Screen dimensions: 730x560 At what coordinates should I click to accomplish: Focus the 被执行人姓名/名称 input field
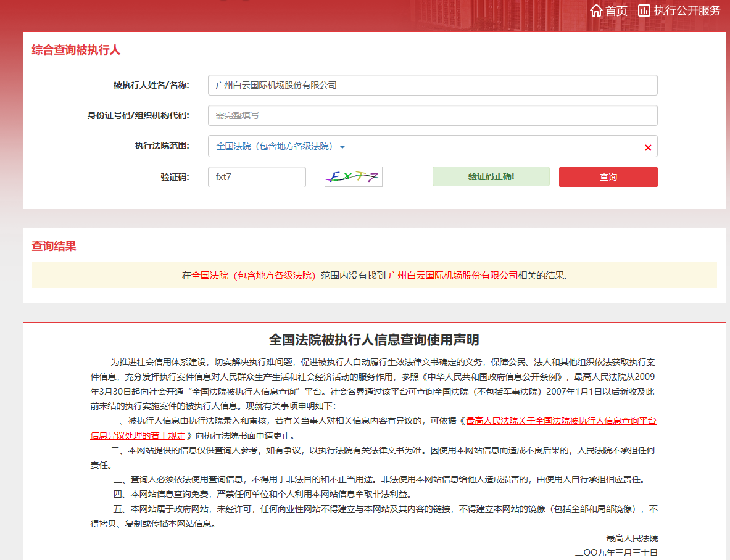tap(433, 85)
